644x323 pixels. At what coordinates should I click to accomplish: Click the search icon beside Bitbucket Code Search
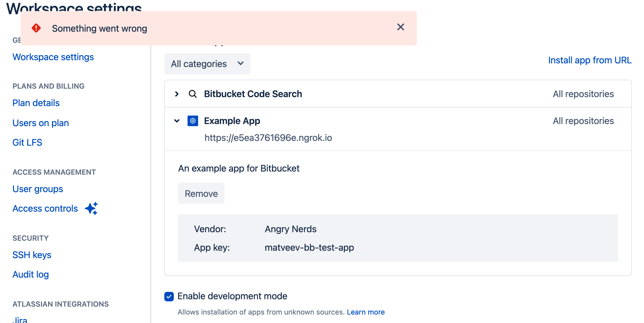pyautogui.click(x=193, y=94)
